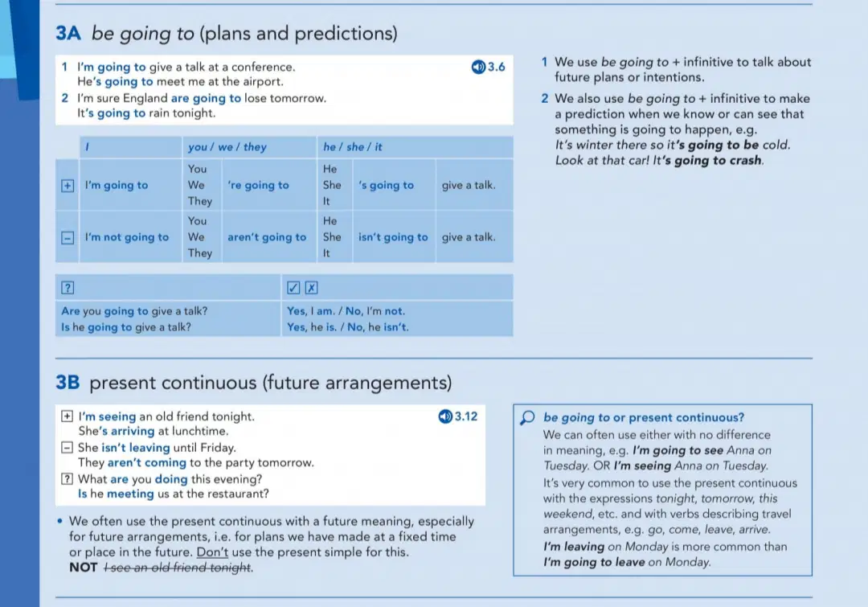This screenshot has height=607, width=868.
Task: Click the tick mark icon in the short answers header
Action: tap(293, 288)
